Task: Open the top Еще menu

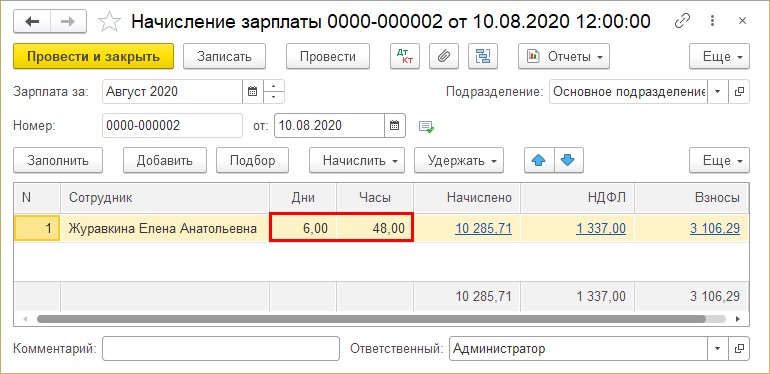Action: coord(719,56)
